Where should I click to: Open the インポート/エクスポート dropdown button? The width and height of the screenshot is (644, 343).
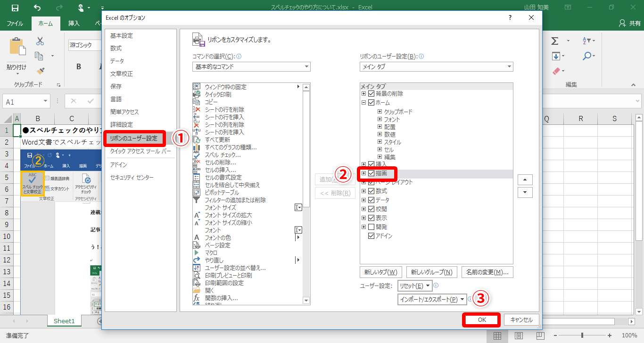pyautogui.click(x=432, y=299)
